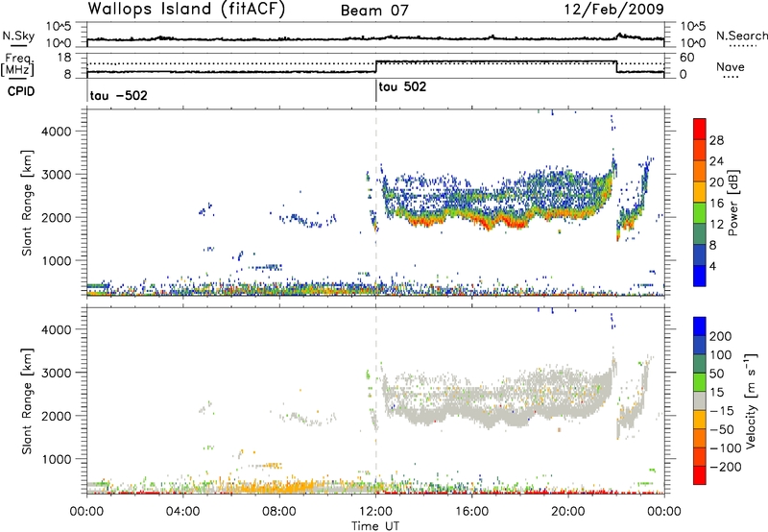Click the '60' Nave axis value
This screenshot has height=532, width=768.
pos(686,58)
